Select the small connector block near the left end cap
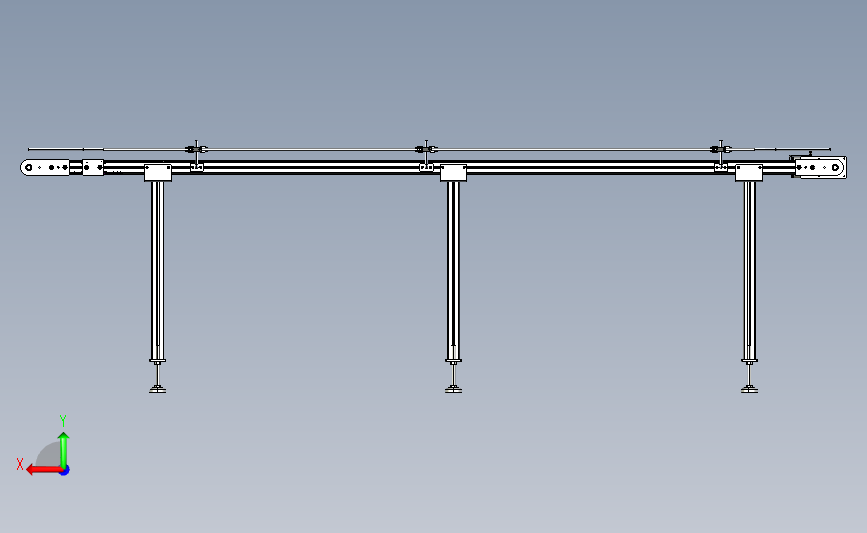Screen dimensions: 867x533 click(93, 168)
